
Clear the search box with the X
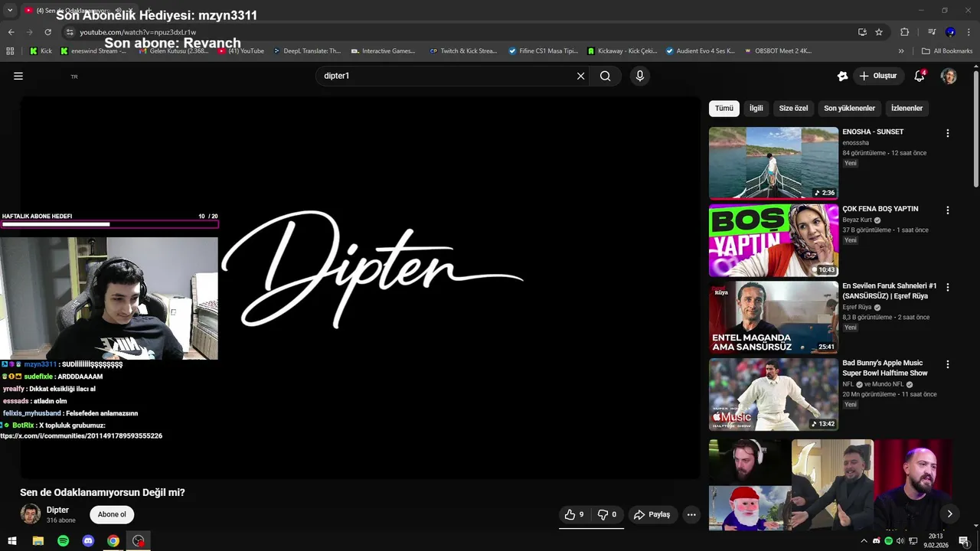click(x=580, y=76)
